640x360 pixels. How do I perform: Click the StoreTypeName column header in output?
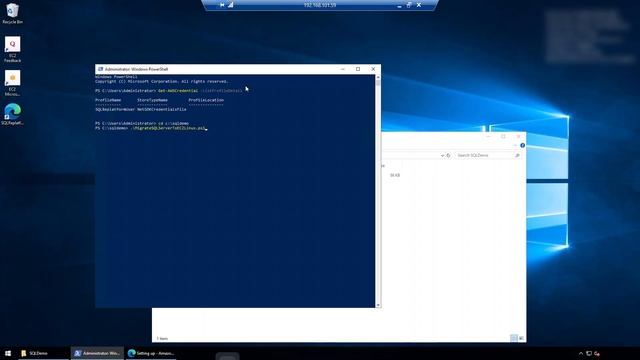152,100
